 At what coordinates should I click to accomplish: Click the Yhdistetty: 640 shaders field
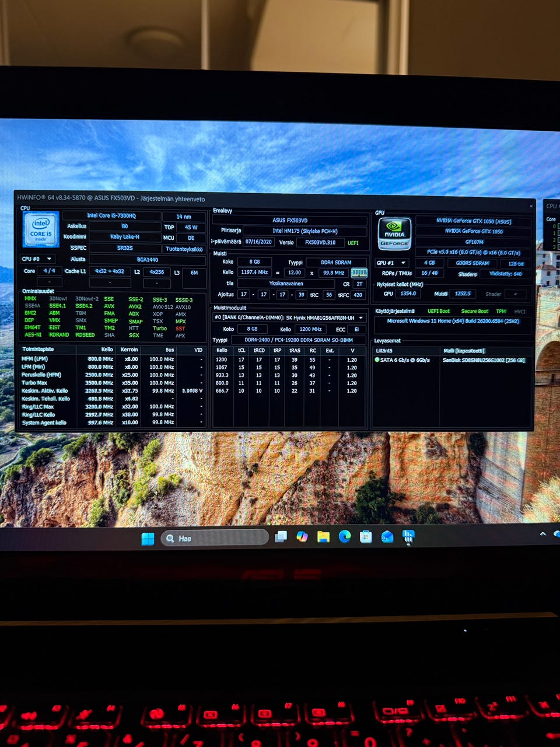click(506, 274)
